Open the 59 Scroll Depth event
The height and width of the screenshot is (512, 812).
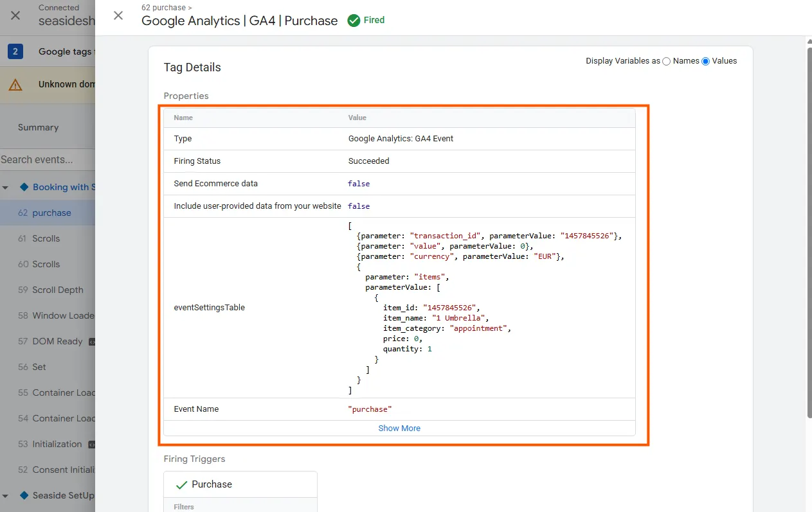pos(48,290)
